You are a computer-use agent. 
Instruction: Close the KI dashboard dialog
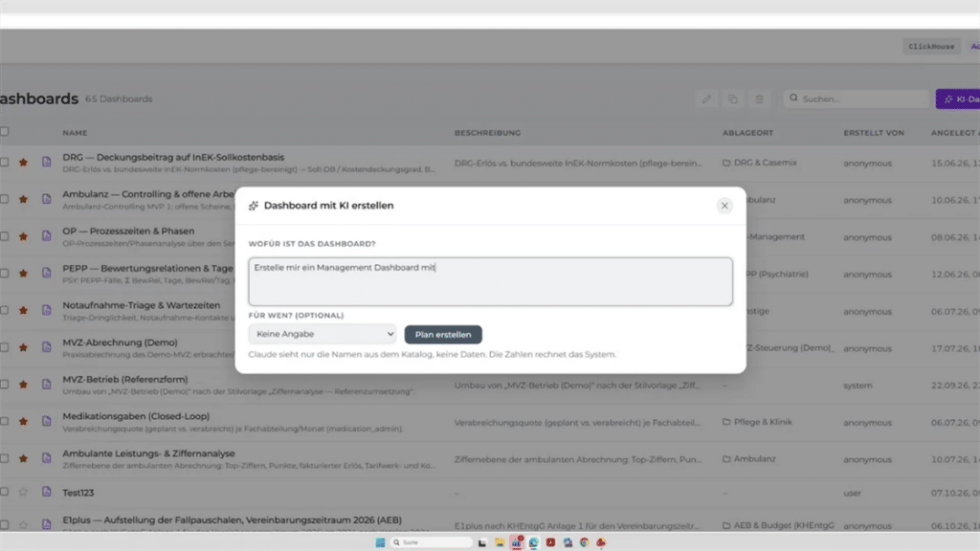tap(724, 206)
